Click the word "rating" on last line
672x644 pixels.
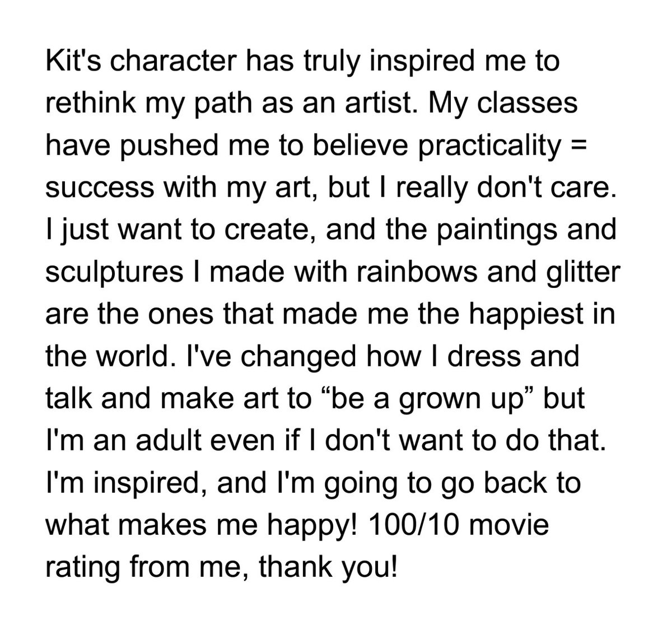(78, 572)
